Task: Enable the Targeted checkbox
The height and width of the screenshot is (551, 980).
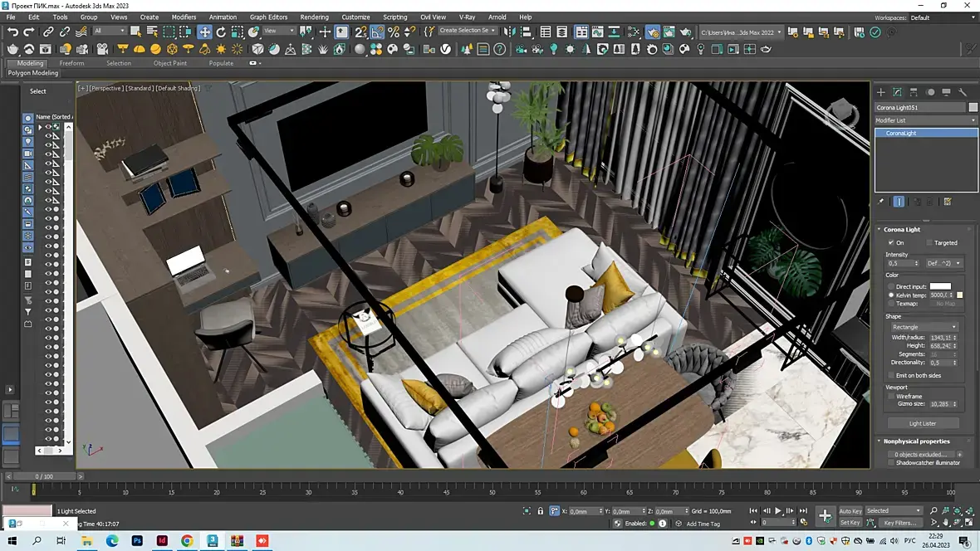Action: (x=929, y=243)
